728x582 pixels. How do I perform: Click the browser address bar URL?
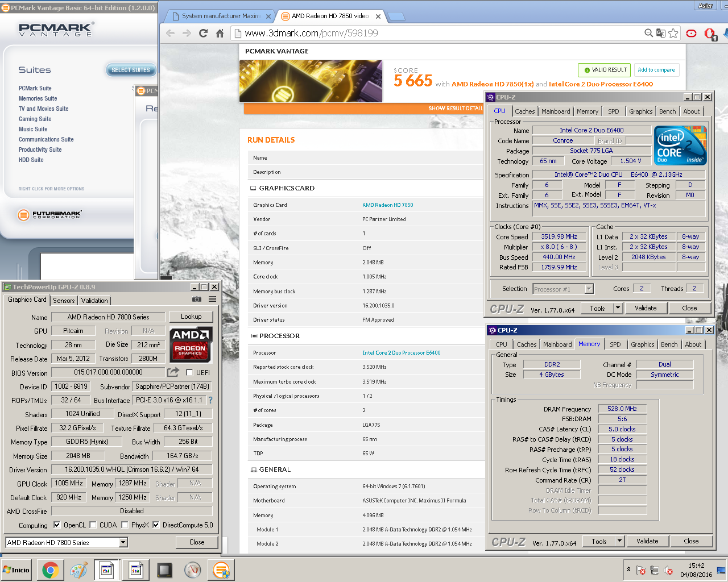(312, 33)
